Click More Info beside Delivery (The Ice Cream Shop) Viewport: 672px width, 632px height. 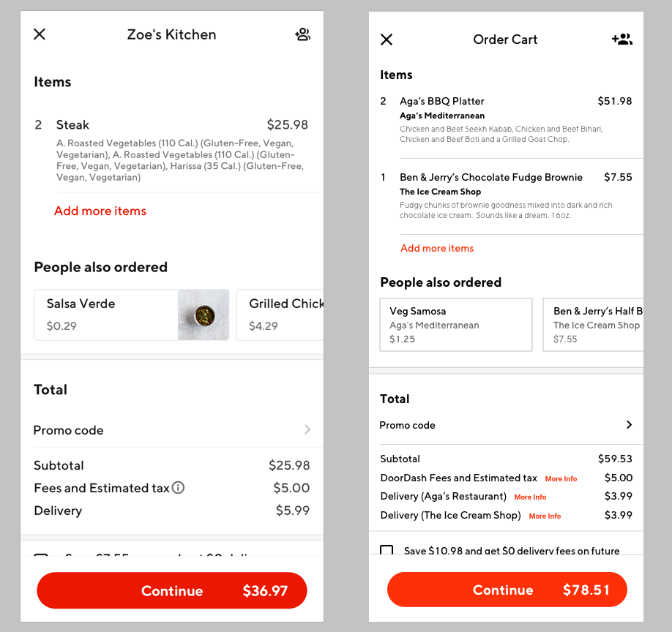(x=545, y=516)
